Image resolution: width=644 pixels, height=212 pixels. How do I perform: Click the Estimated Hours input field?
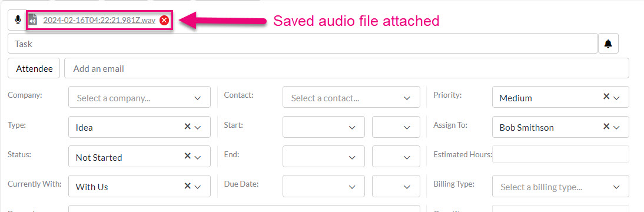pos(560,154)
